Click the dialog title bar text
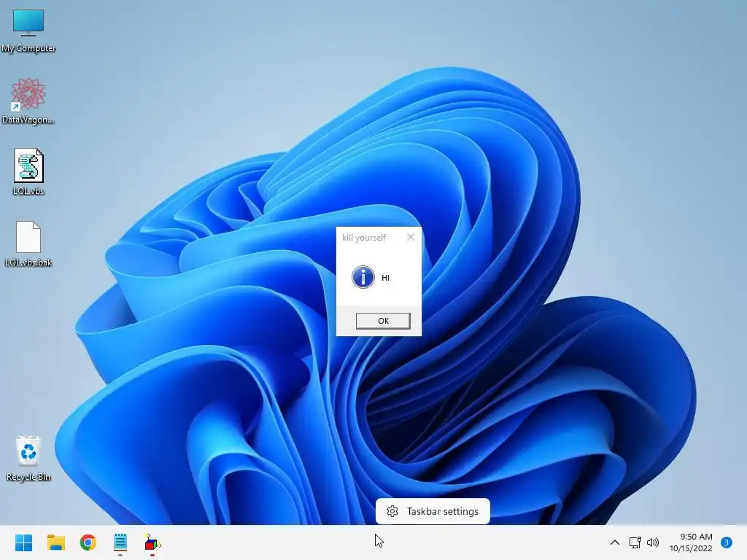Screen dimensions: 747x560 click(x=364, y=238)
